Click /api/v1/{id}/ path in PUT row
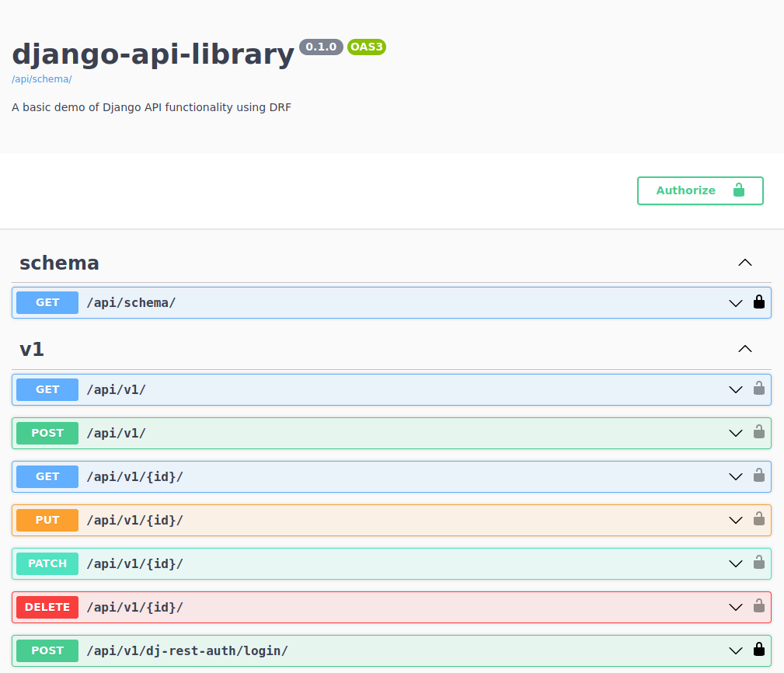784x673 pixels. coord(135,521)
